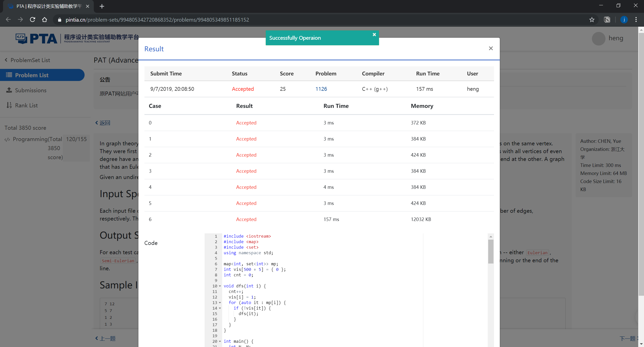The width and height of the screenshot is (644, 347).
Task: Click the submit time 9/7/2019, 20:08:50
Action: pyautogui.click(x=172, y=89)
